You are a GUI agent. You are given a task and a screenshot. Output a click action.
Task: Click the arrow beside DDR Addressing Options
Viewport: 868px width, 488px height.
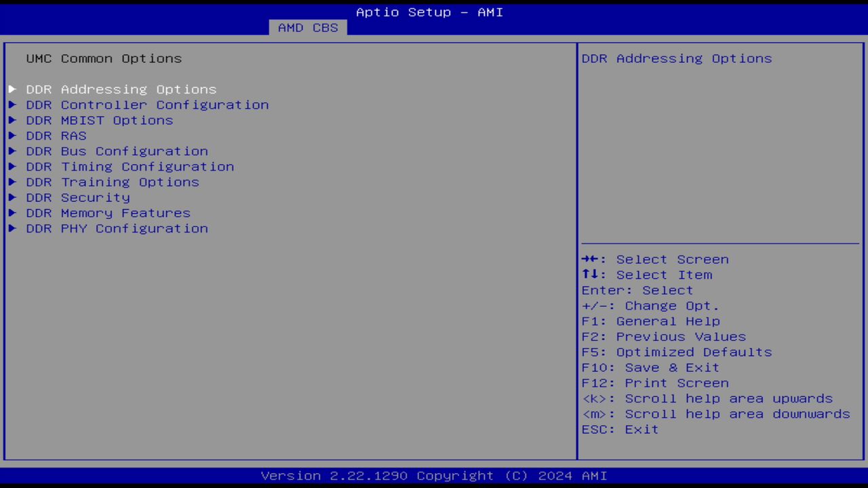tap(12, 89)
